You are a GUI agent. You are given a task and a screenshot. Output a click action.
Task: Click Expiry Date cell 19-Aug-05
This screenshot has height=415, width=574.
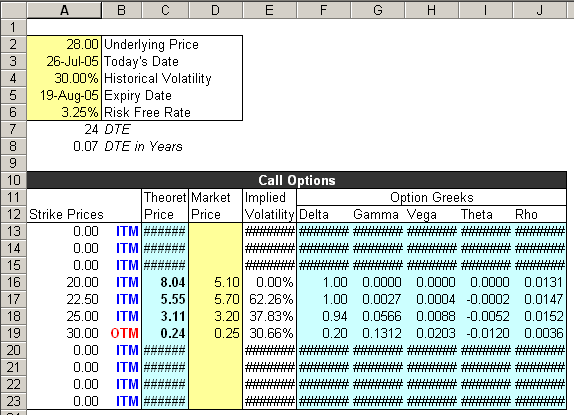pyautogui.click(x=64, y=95)
